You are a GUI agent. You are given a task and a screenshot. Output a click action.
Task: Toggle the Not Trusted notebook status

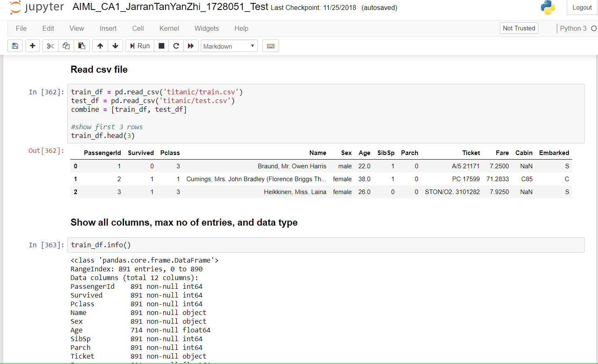coord(519,28)
